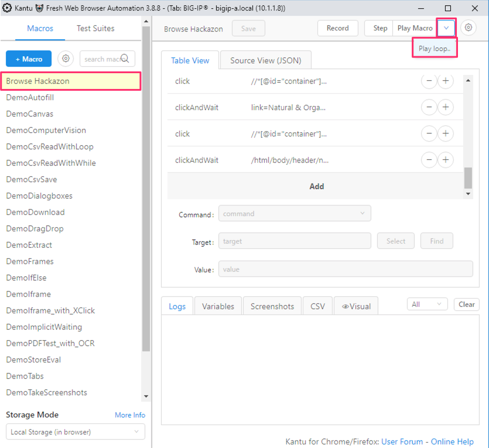Add command after first click row
489x448 pixels.
coord(446,81)
